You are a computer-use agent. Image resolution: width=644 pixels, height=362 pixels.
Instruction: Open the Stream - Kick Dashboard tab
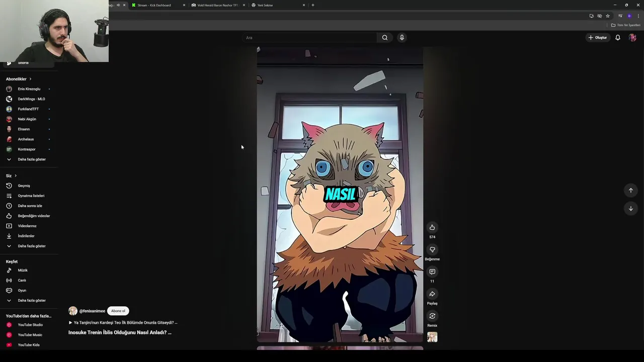click(154, 5)
